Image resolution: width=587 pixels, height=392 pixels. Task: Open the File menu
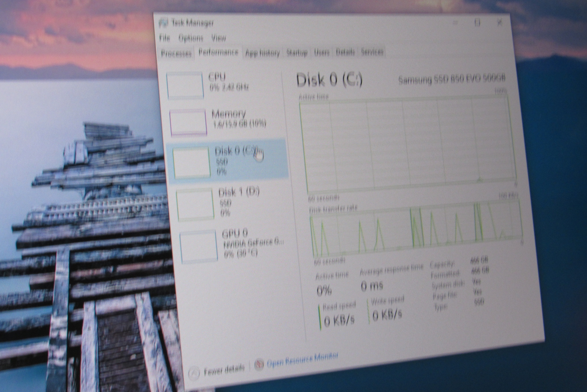pyautogui.click(x=165, y=38)
